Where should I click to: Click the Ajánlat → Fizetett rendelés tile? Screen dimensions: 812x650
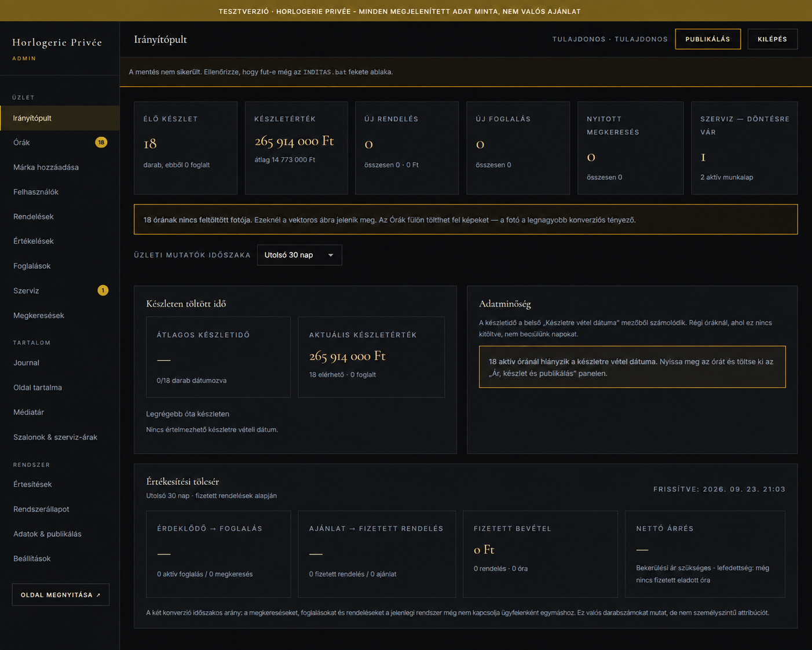[x=376, y=554]
